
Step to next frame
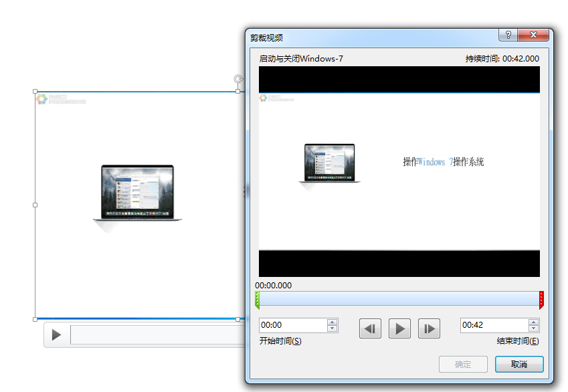429,328
